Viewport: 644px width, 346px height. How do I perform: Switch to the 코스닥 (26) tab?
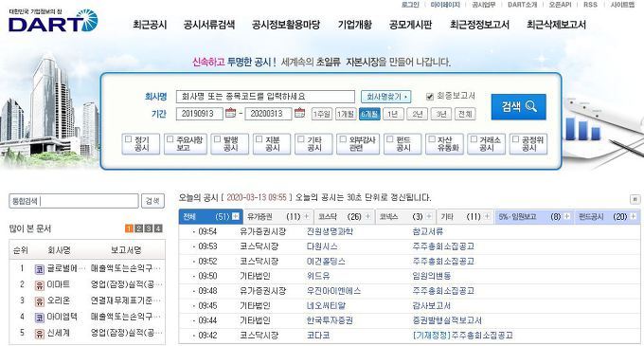coord(344,216)
